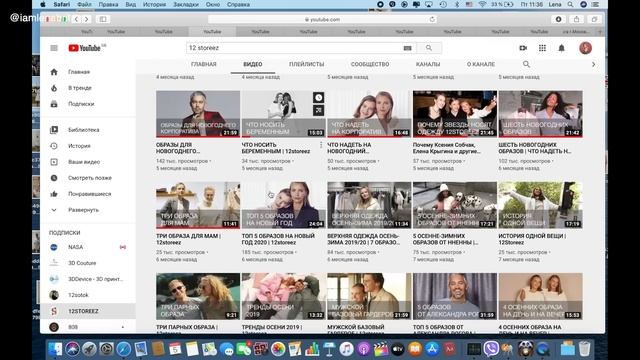Open Safari Закладки menu
Image resolution: width=640 pixels, height=360 pixels.
[x=186, y=4]
